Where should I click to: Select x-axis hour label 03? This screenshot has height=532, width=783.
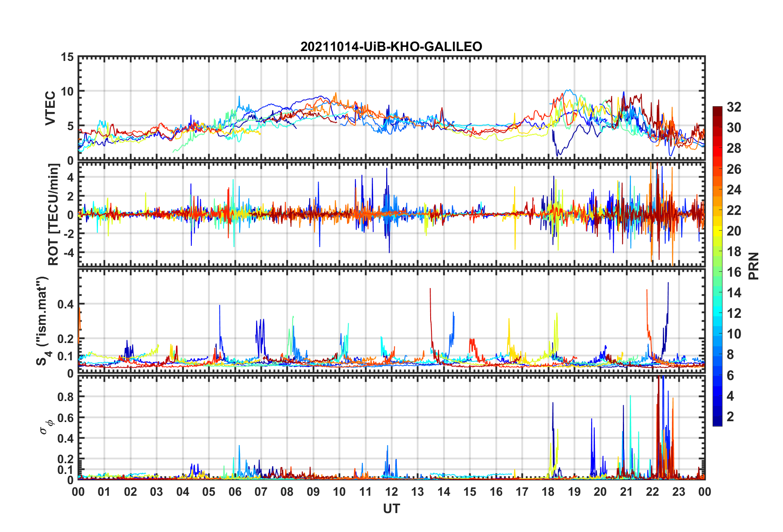pos(156,492)
